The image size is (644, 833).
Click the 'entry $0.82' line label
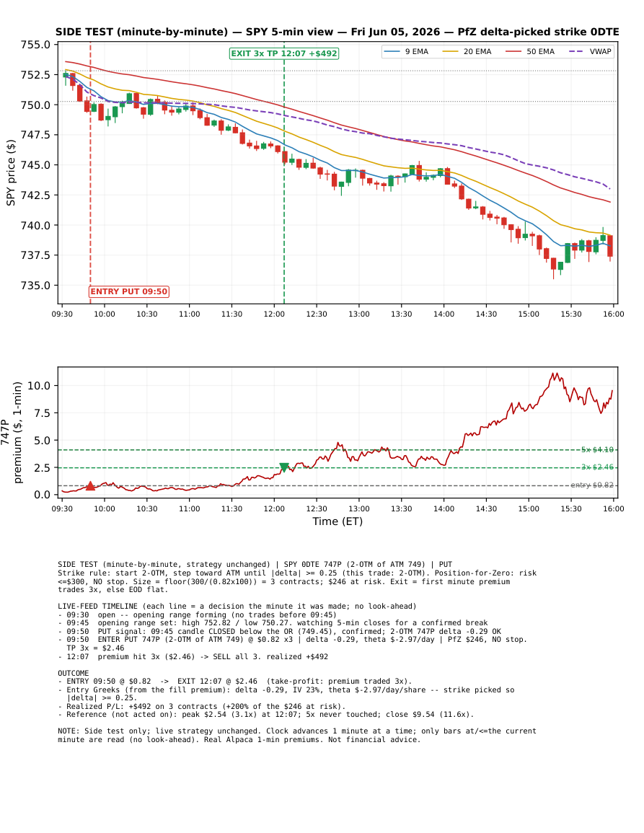pyautogui.click(x=592, y=485)
